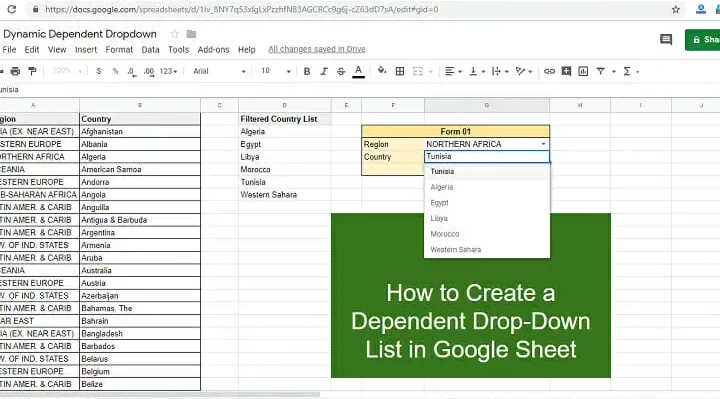
Task: Click the Country input cell showing Tunisia
Action: point(487,157)
